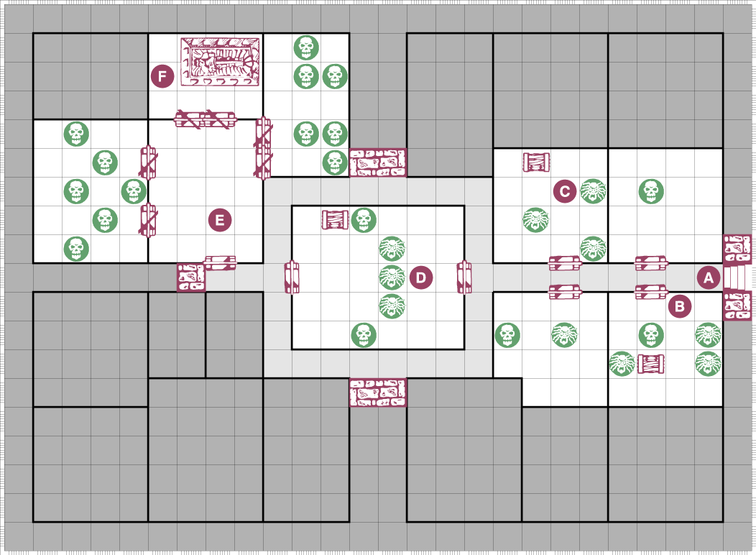This screenshot has height=555, width=756.
Task: Select the spider monster left of room B's chest
Action: 622,364
